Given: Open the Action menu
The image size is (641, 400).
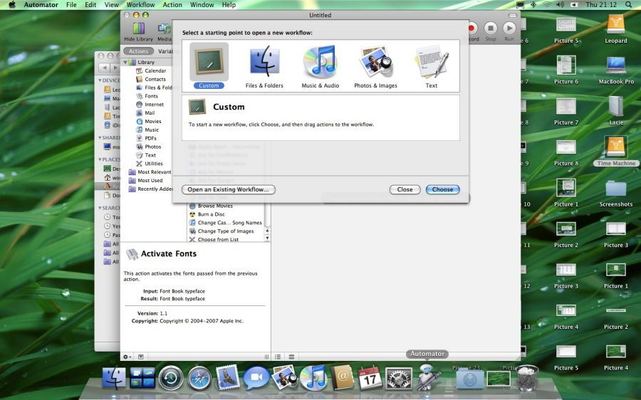Looking at the screenshot, I should pyautogui.click(x=173, y=5).
